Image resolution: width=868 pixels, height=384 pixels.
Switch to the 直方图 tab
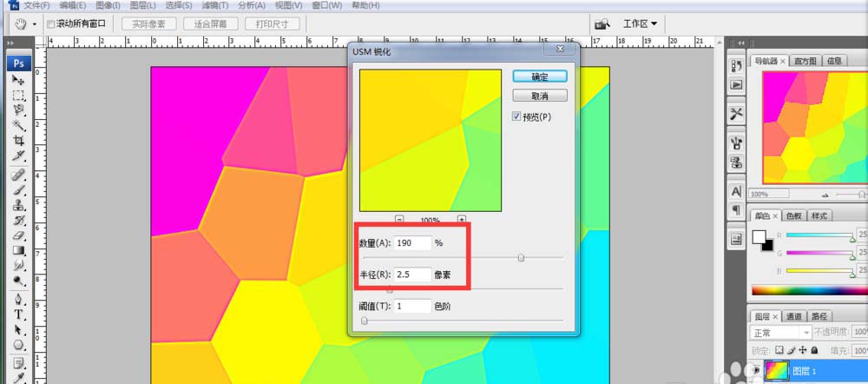(805, 61)
